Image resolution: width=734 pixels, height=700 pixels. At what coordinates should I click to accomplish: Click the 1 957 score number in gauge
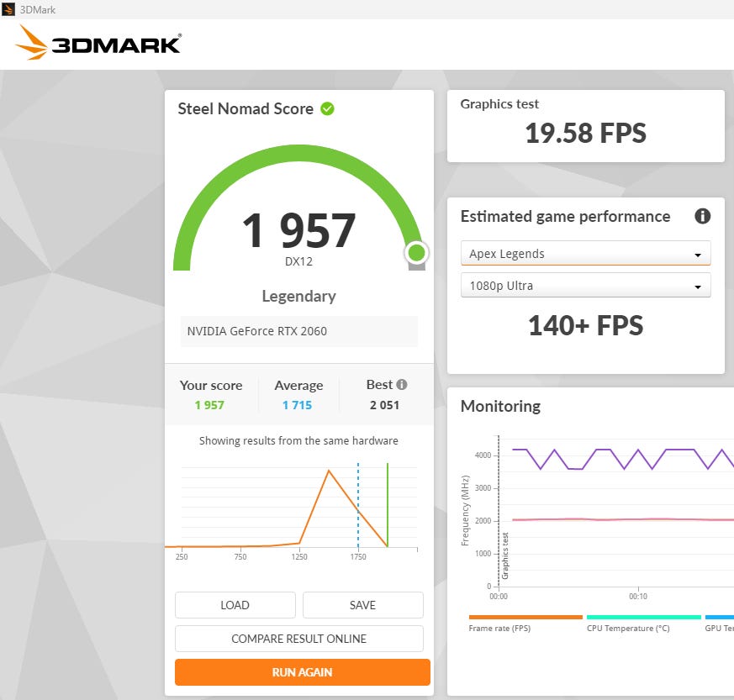point(299,230)
